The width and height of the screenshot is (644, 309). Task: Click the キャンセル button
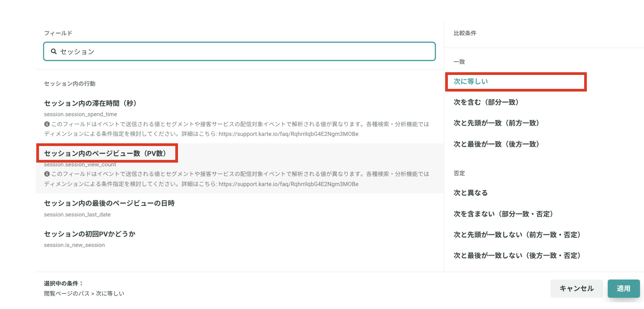tap(576, 289)
